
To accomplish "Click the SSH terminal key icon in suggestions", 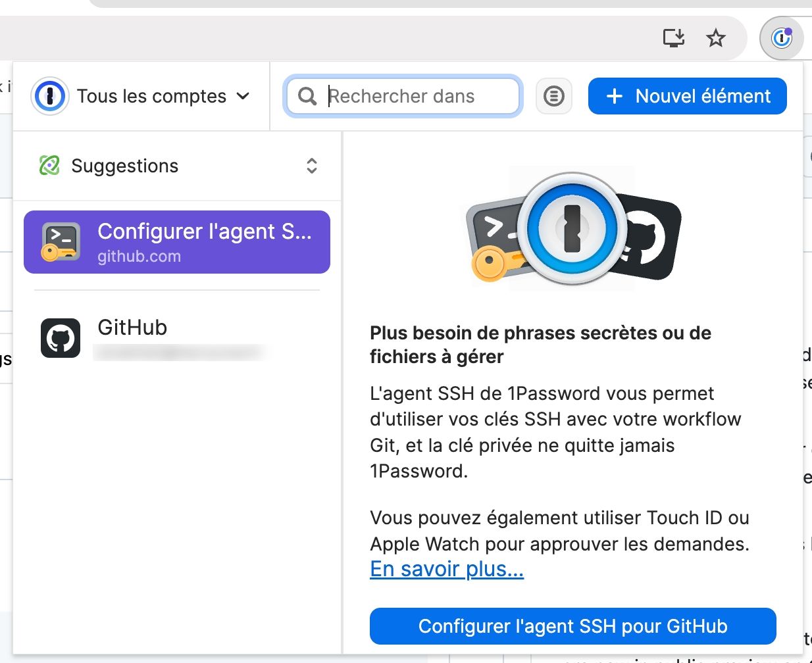I will tap(61, 242).
